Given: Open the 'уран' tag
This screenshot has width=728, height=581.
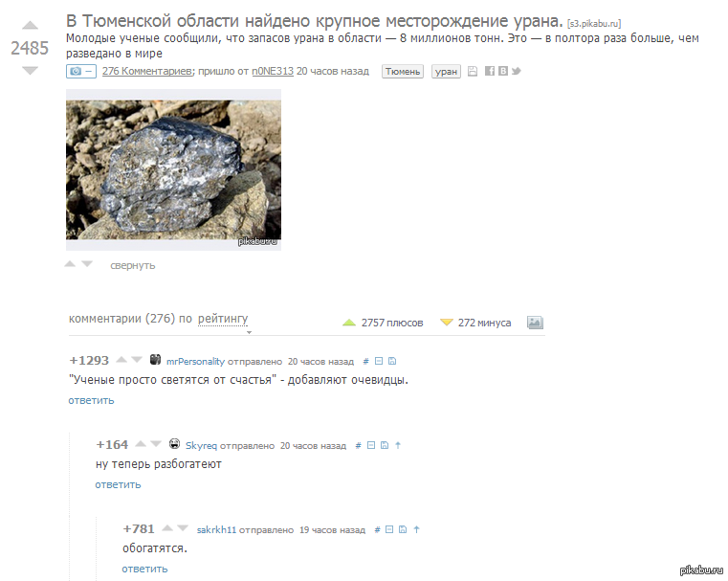Looking at the screenshot, I should coord(446,71).
